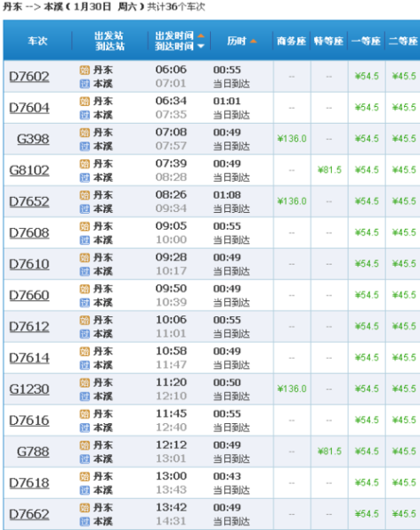Open train G1230 details link

(x=29, y=389)
